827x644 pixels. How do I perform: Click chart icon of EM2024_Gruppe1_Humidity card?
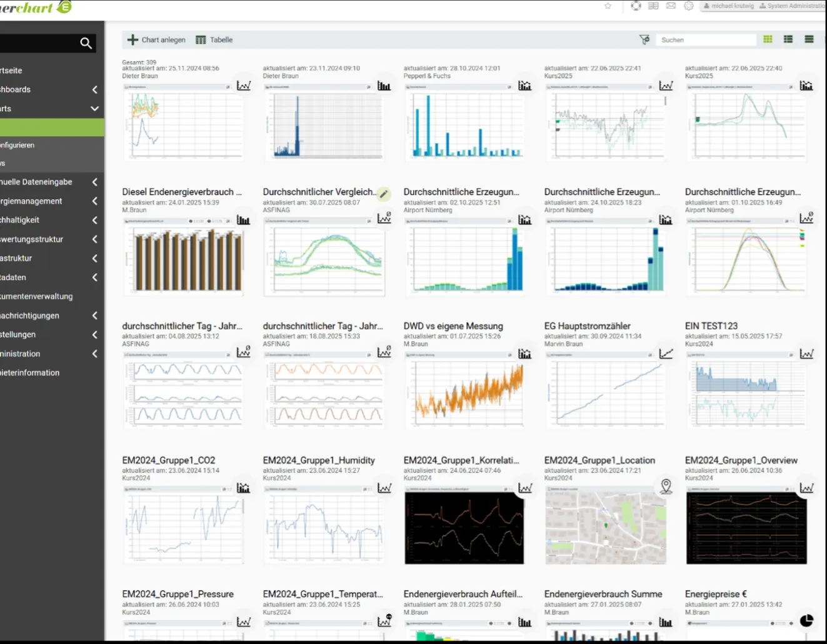coord(384,488)
